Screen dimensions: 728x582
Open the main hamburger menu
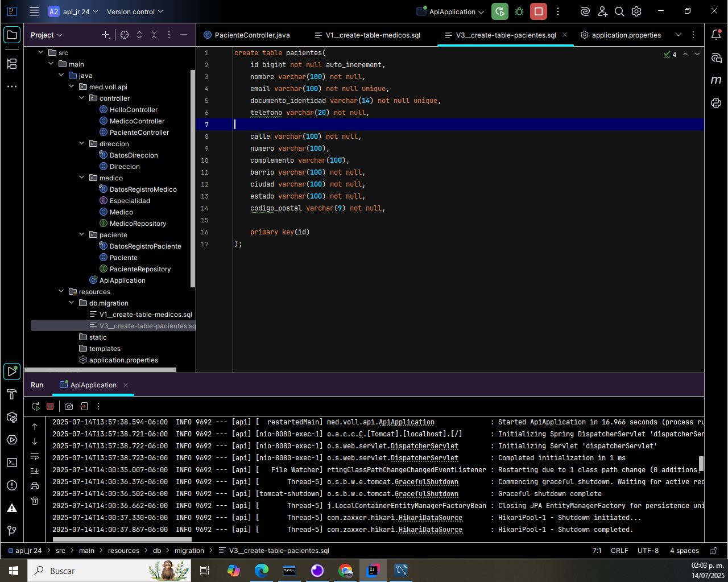(34, 11)
